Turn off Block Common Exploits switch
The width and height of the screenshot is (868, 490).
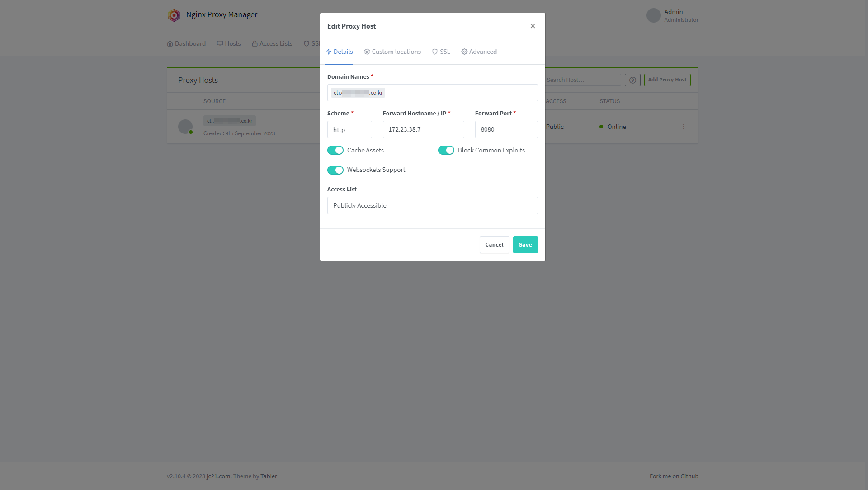(x=446, y=150)
